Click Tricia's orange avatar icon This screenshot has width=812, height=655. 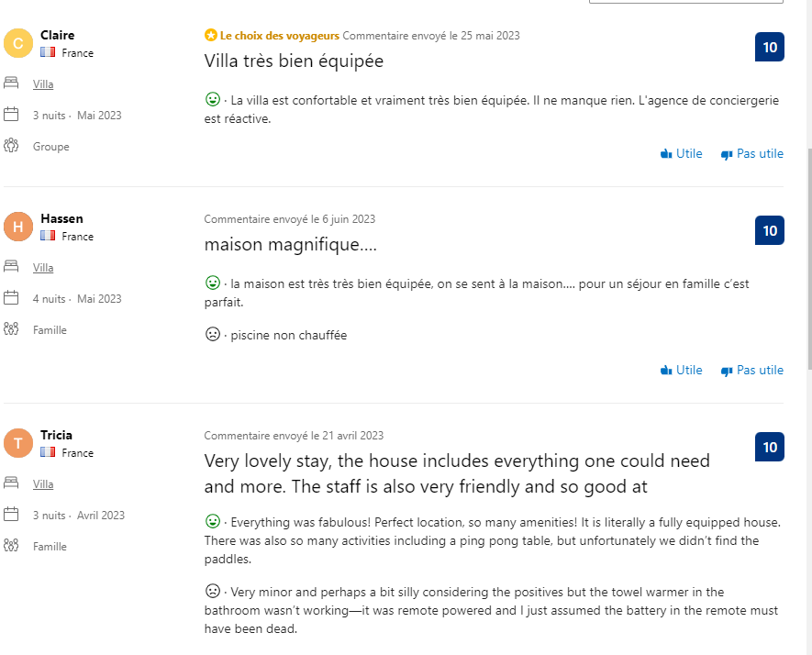pos(18,443)
